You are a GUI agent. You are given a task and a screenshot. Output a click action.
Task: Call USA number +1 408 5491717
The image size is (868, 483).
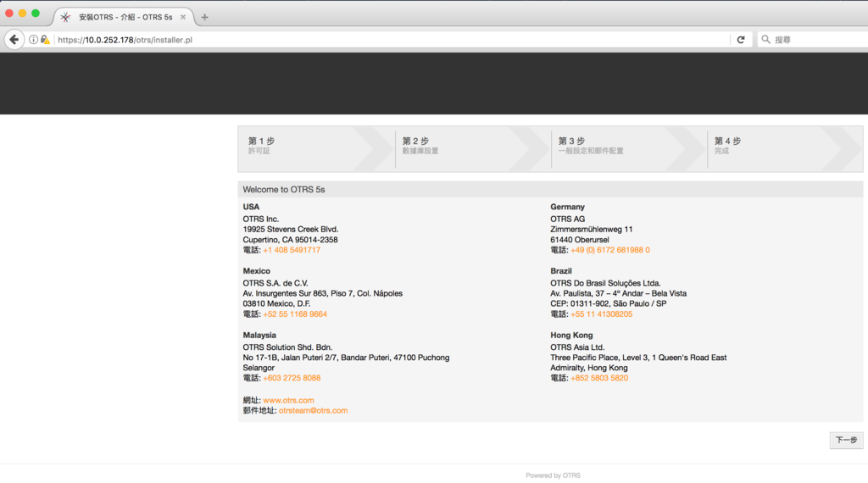pyautogui.click(x=292, y=250)
